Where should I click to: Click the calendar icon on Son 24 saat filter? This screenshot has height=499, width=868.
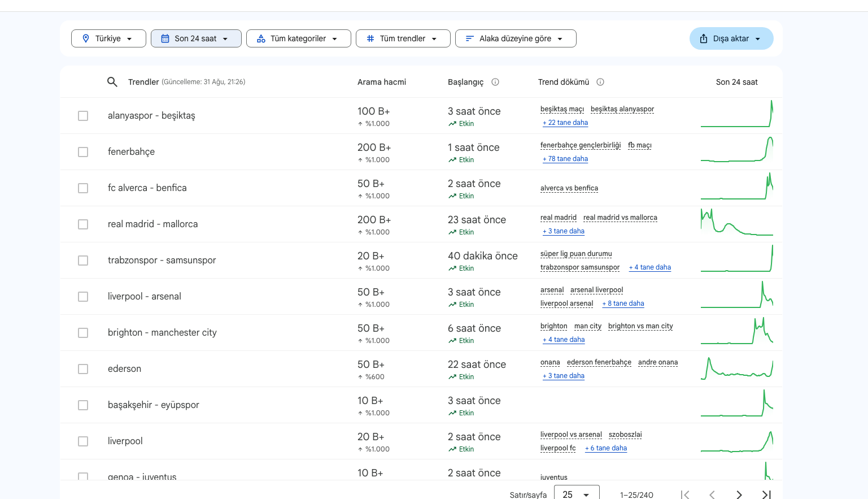(x=164, y=38)
